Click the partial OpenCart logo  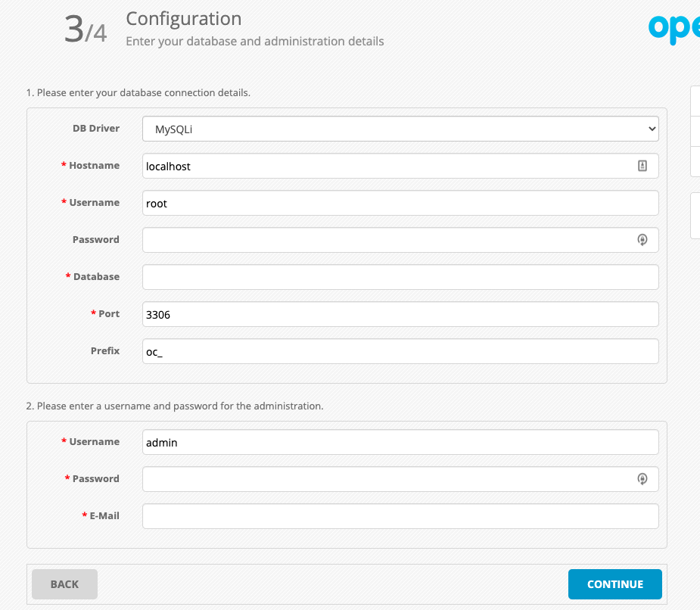coord(674,28)
